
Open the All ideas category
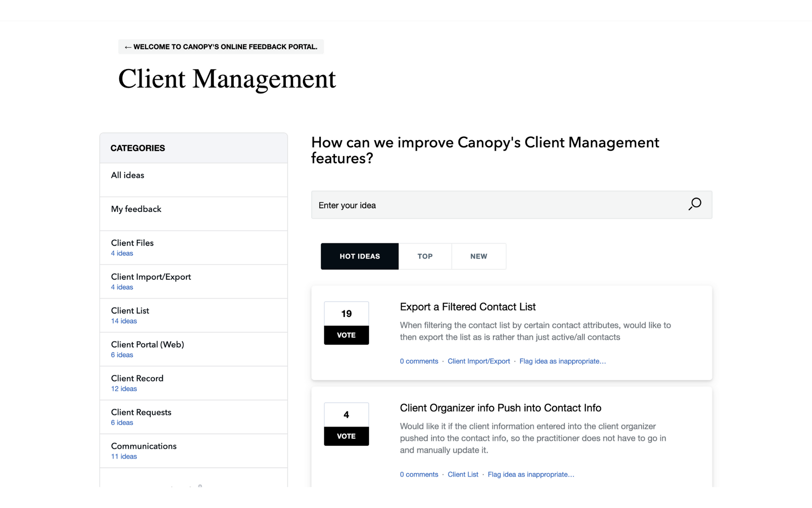[128, 175]
